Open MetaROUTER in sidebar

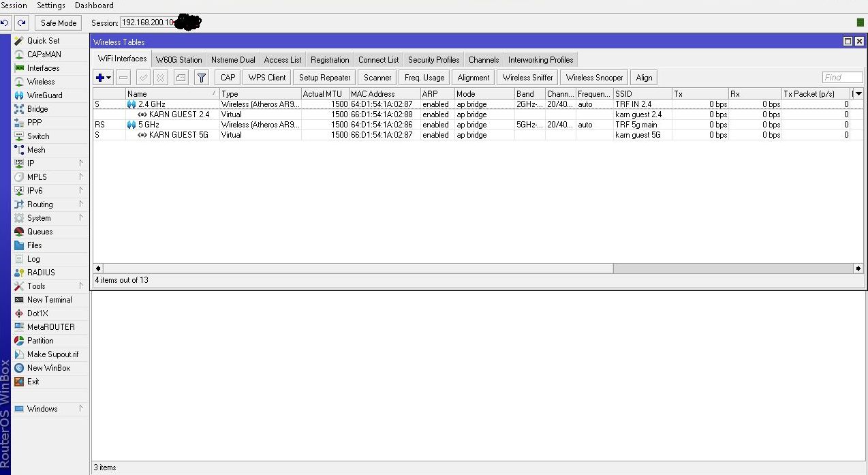[50, 327]
